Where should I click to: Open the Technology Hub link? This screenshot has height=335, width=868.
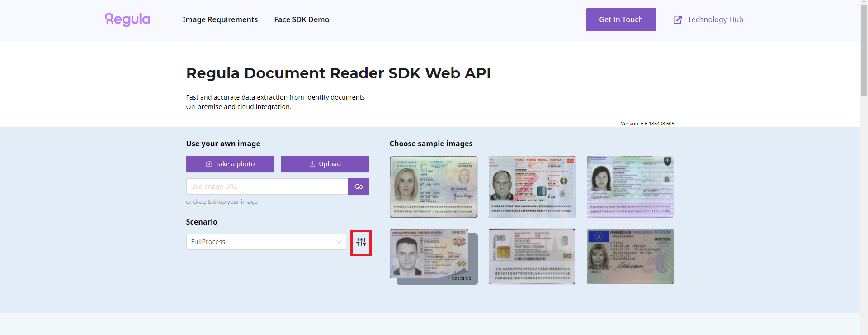click(x=715, y=19)
